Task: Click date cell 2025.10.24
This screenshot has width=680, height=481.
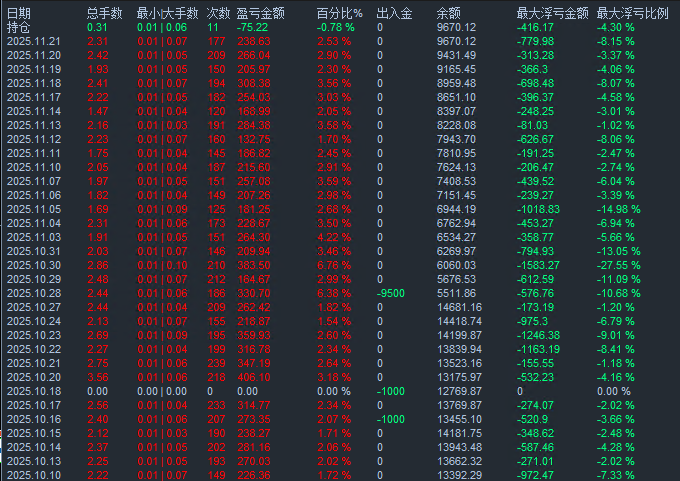Action: coord(34,321)
